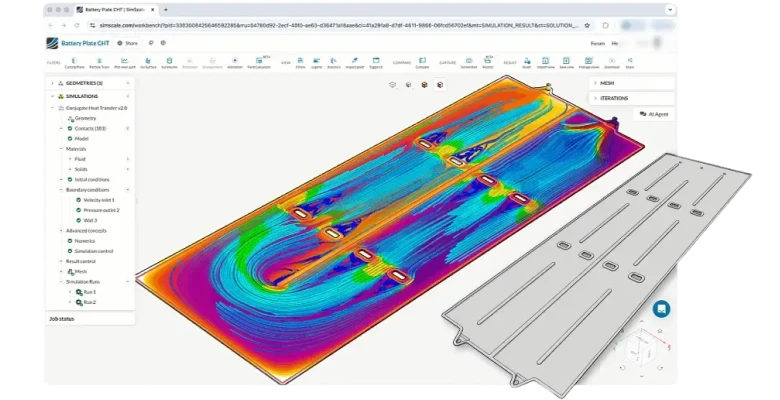Select Contacts (181) tree item
This screenshot has height=400, width=780.
(x=90, y=128)
